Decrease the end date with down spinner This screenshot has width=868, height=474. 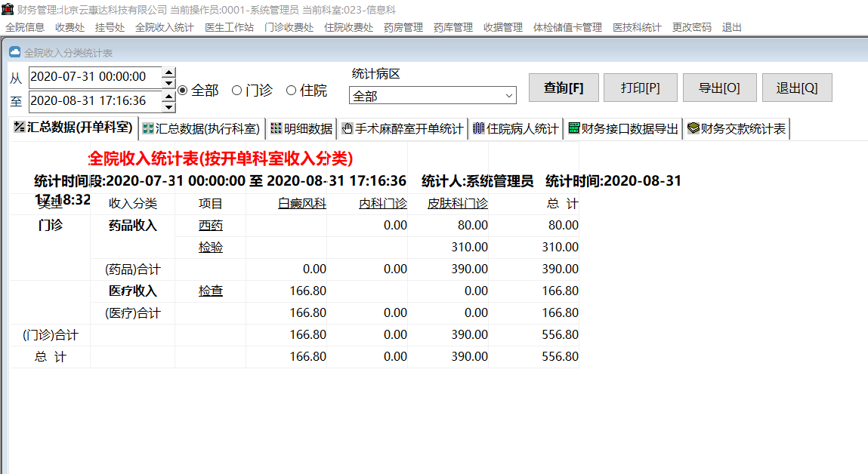coord(168,106)
